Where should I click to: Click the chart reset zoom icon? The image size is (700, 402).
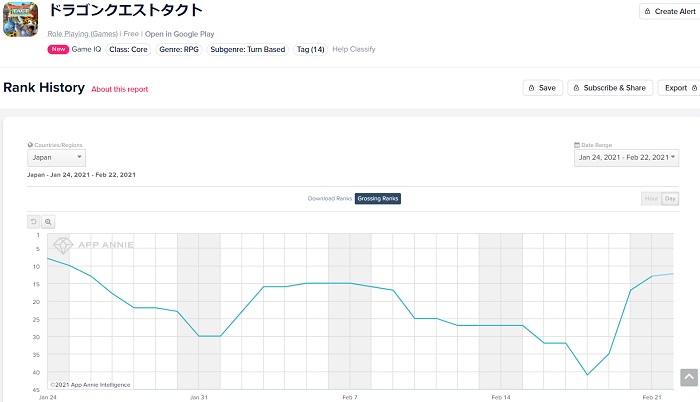click(33, 222)
